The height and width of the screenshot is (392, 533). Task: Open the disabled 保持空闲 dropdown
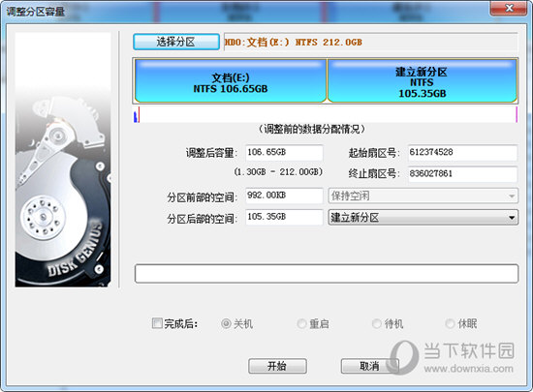[x=423, y=196]
